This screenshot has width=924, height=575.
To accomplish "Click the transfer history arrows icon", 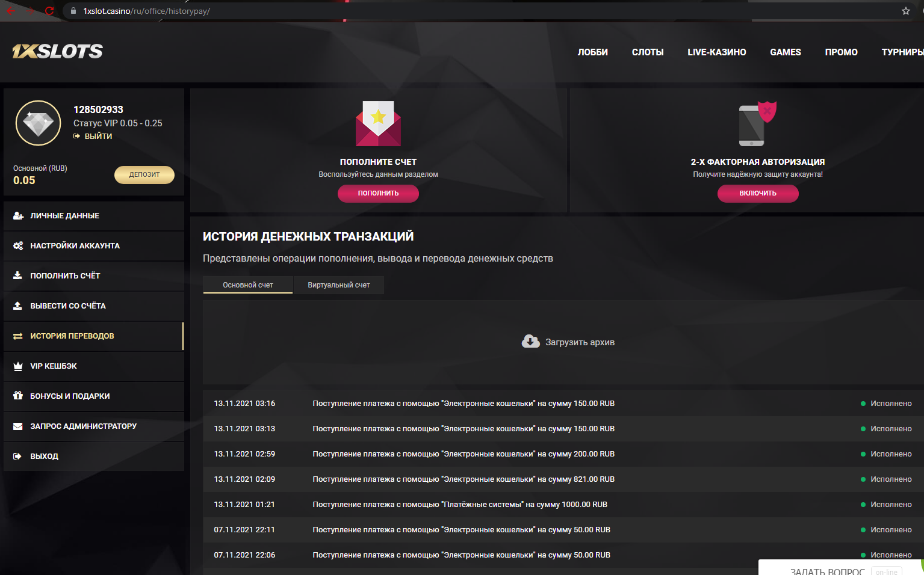I will [18, 336].
